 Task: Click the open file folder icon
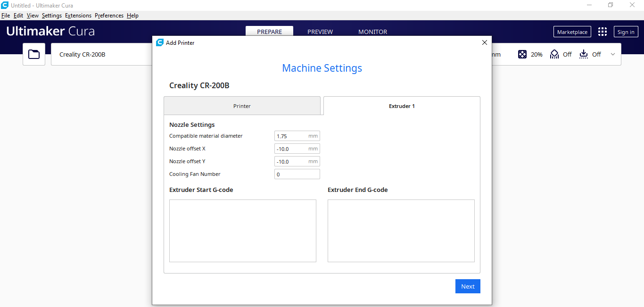[34, 54]
